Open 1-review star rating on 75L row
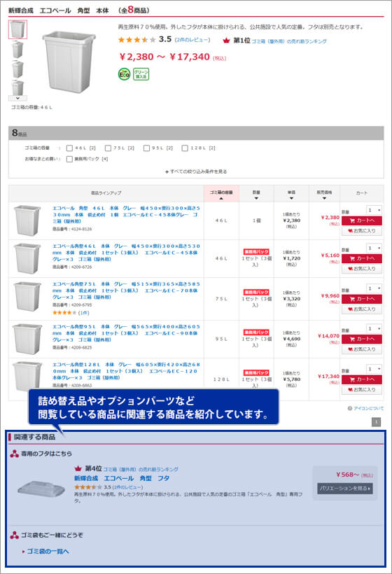 pyautogui.click(x=71, y=313)
